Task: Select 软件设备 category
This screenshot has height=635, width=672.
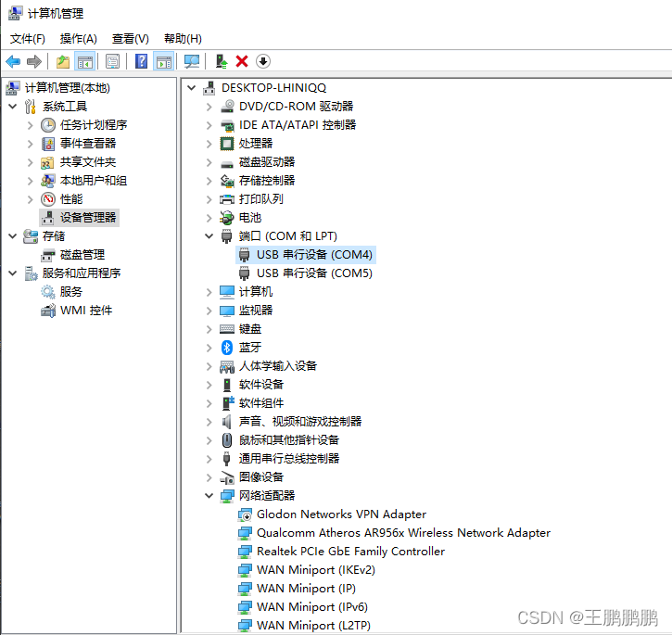Action: [x=261, y=385]
